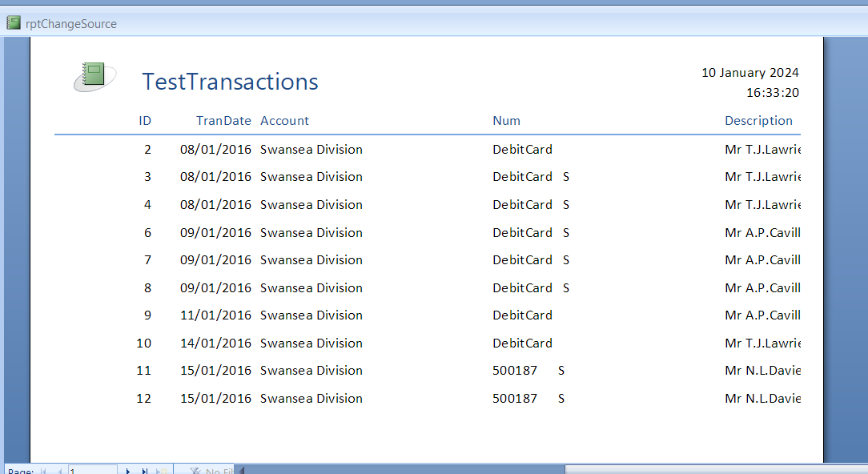This screenshot has width=868, height=474.
Task: Click the green notebook report logo
Action: 94,76
